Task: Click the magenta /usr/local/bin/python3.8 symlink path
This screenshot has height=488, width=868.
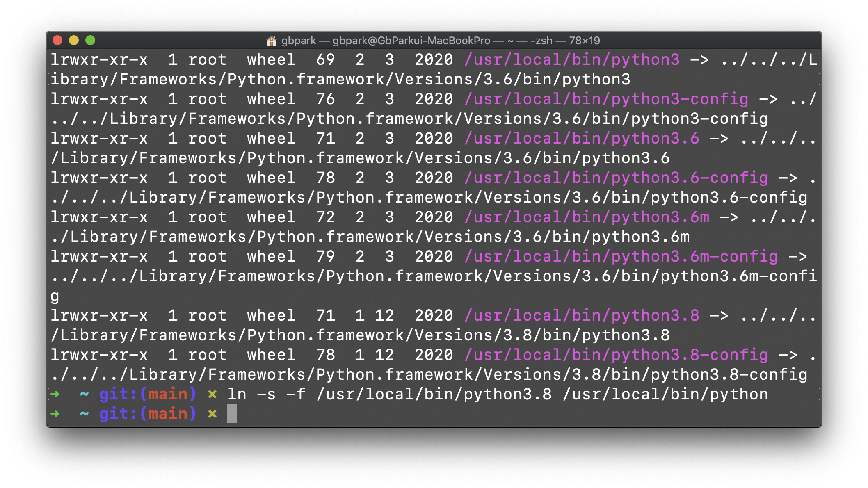Action: [x=582, y=316]
